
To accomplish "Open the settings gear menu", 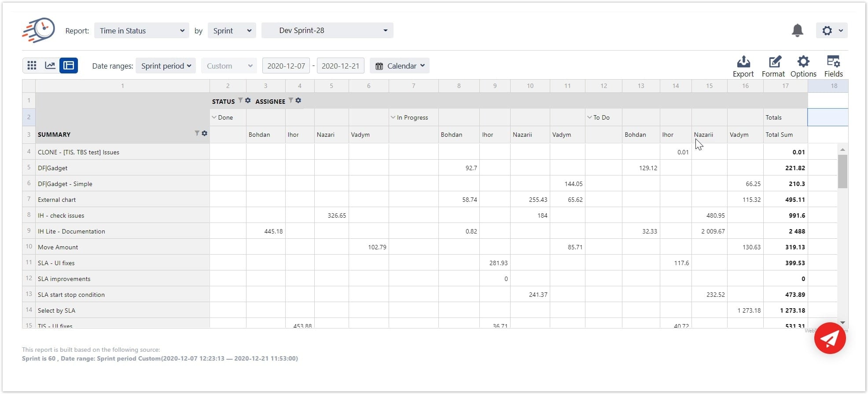I will pyautogui.click(x=831, y=30).
